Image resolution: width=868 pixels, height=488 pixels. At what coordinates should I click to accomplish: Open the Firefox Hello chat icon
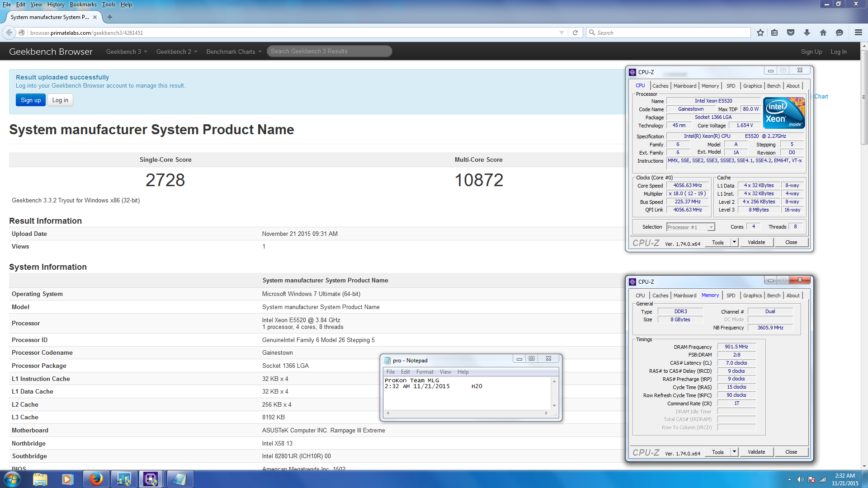840,33
